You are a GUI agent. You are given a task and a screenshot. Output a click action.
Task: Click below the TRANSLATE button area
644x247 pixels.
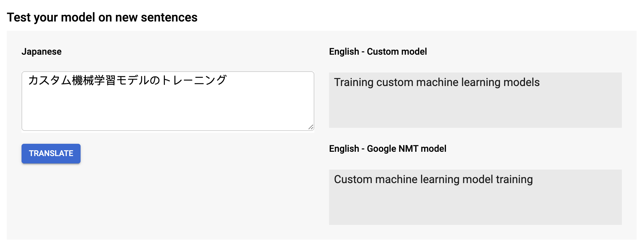click(x=51, y=184)
